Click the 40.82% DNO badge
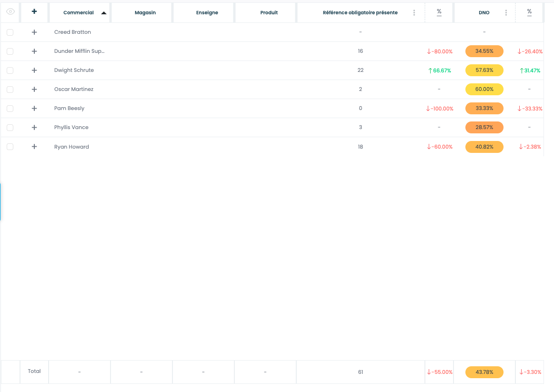Screen dimensions: 554x392 pos(484,147)
